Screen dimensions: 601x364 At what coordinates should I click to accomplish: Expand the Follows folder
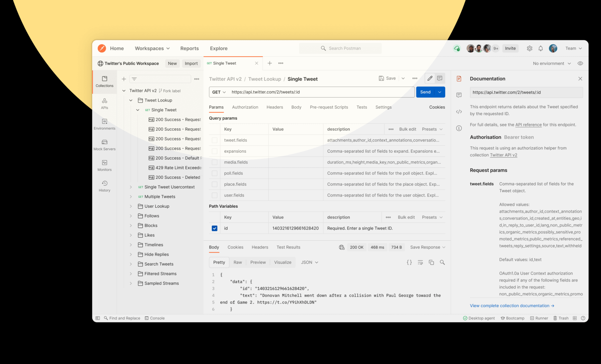tap(131, 216)
